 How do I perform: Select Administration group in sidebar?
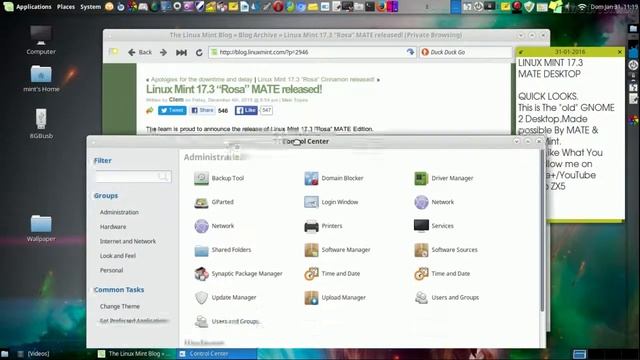pos(119,212)
